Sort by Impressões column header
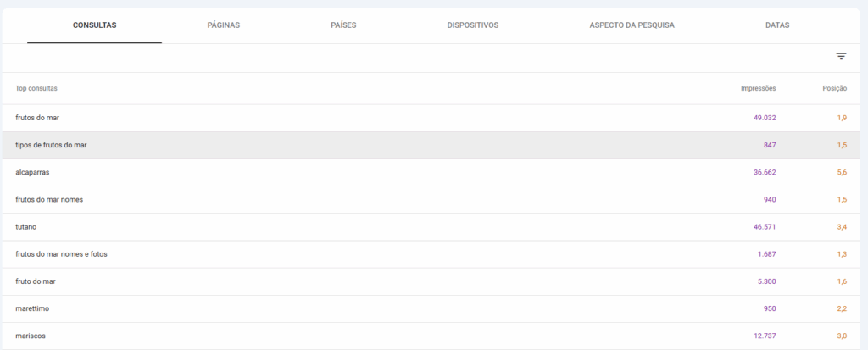The height and width of the screenshot is (350, 868). (x=758, y=88)
